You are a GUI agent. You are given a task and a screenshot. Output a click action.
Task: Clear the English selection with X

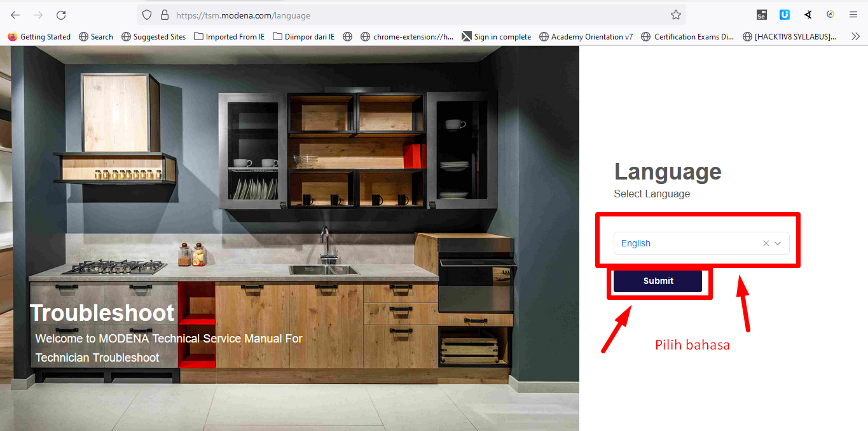tap(766, 243)
